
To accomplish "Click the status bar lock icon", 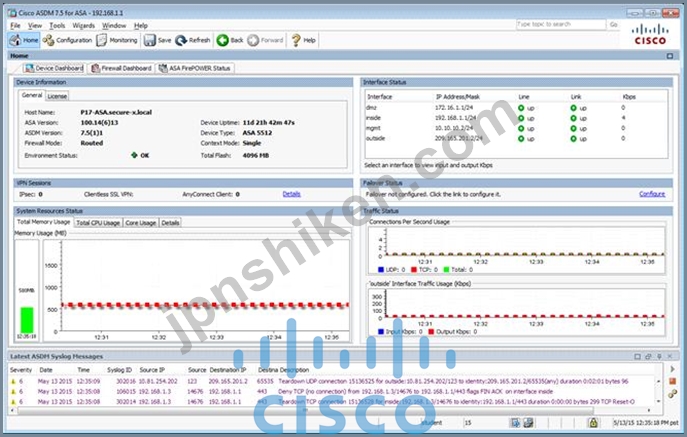I will coord(593,423).
